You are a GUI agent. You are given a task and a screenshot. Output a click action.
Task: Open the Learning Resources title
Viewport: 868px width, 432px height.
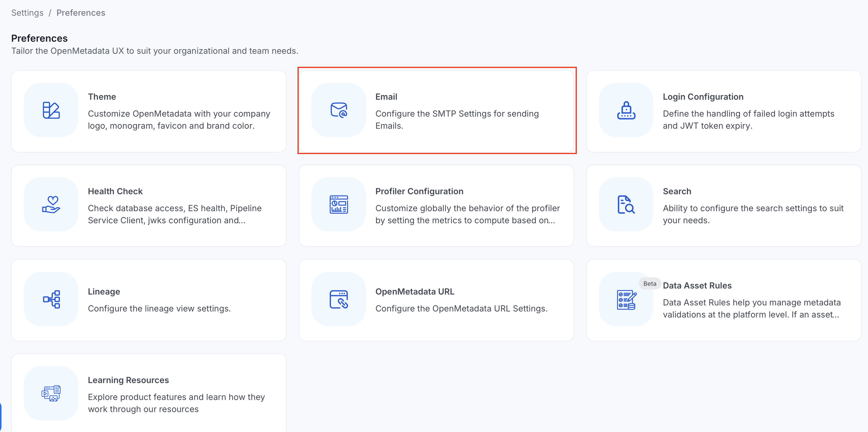[128, 380]
